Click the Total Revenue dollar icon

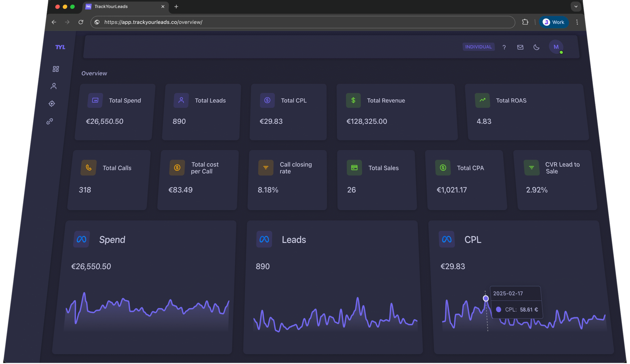(x=353, y=100)
